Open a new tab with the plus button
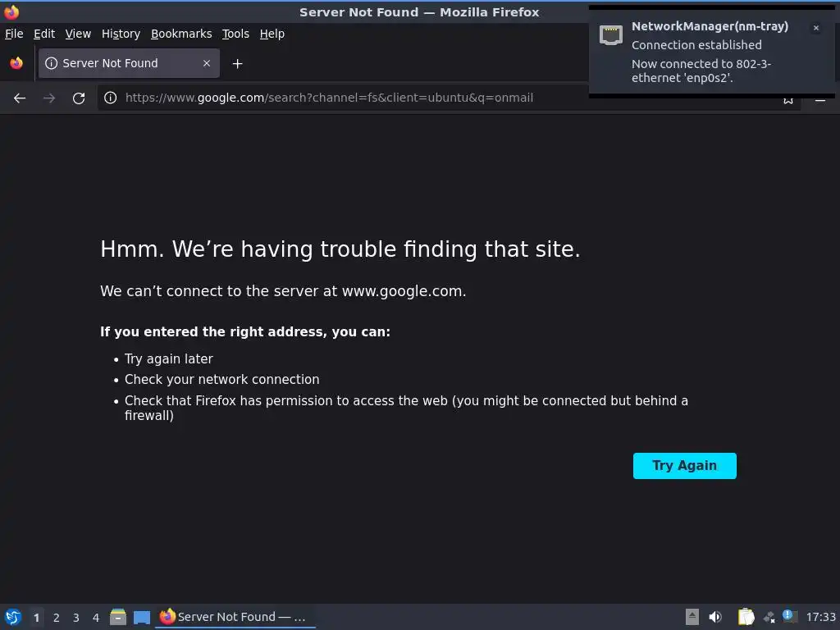Image resolution: width=840 pixels, height=630 pixels. coord(237,64)
